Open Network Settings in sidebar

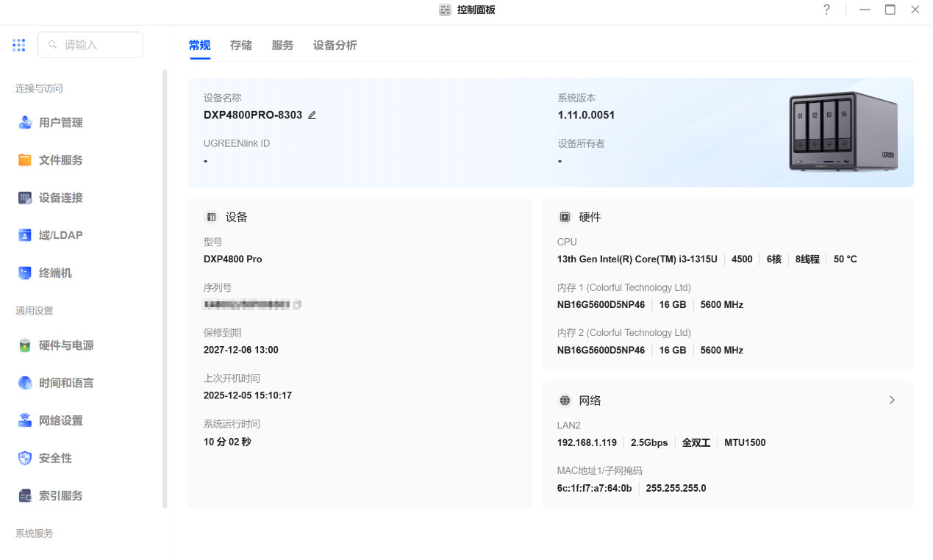(60, 420)
